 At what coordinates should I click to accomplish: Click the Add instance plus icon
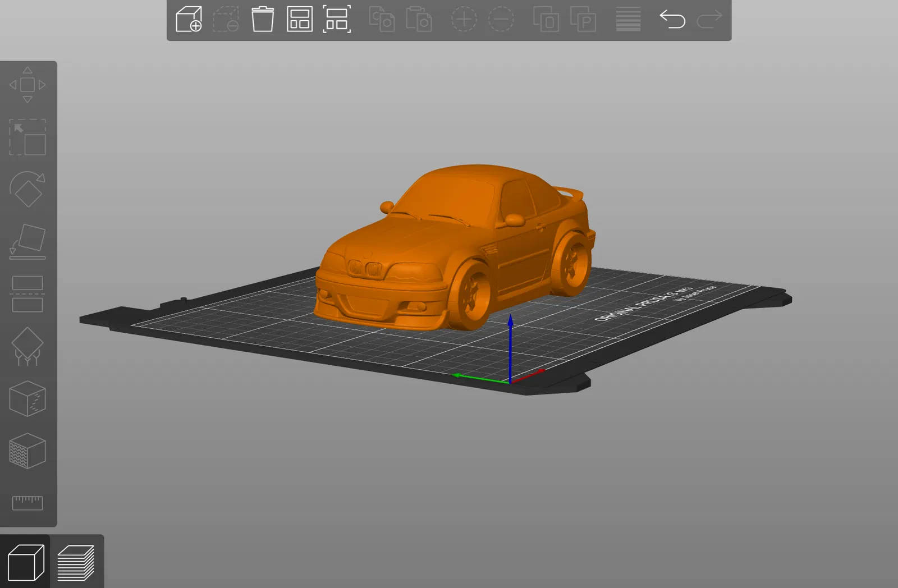click(x=464, y=20)
